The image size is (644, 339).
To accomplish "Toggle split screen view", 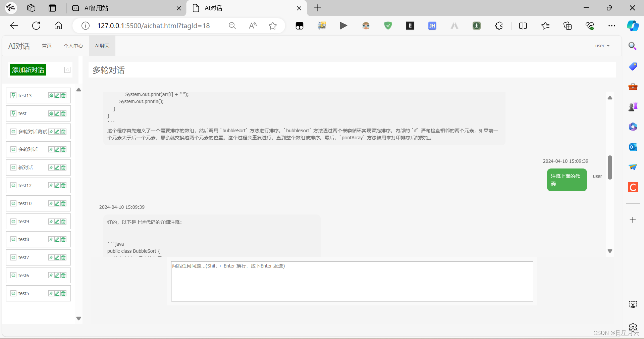I will coord(523,26).
